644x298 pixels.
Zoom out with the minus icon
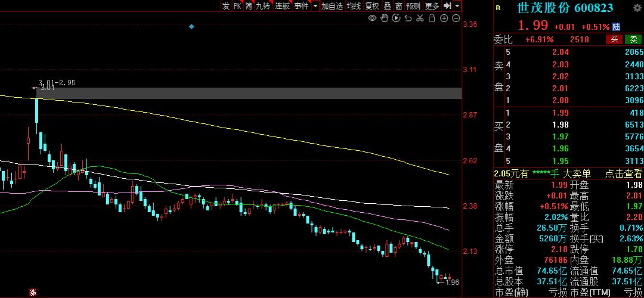coord(456,18)
